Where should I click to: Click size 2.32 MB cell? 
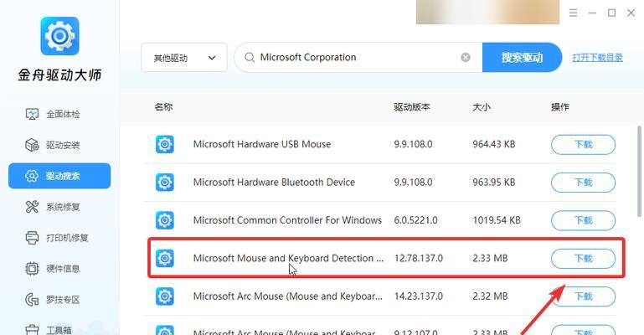[490, 296]
